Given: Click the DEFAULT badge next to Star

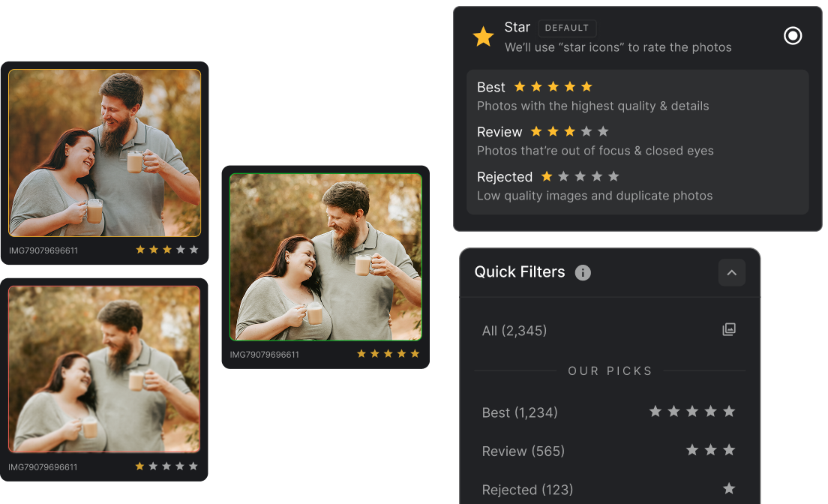Looking at the screenshot, I should coord(567,28).
